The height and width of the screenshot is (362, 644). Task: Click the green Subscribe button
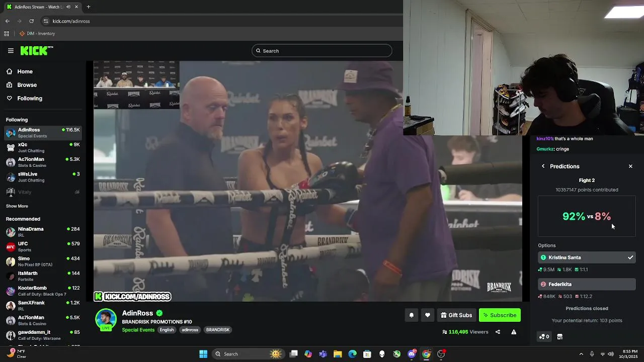click(x=500, y=315)
